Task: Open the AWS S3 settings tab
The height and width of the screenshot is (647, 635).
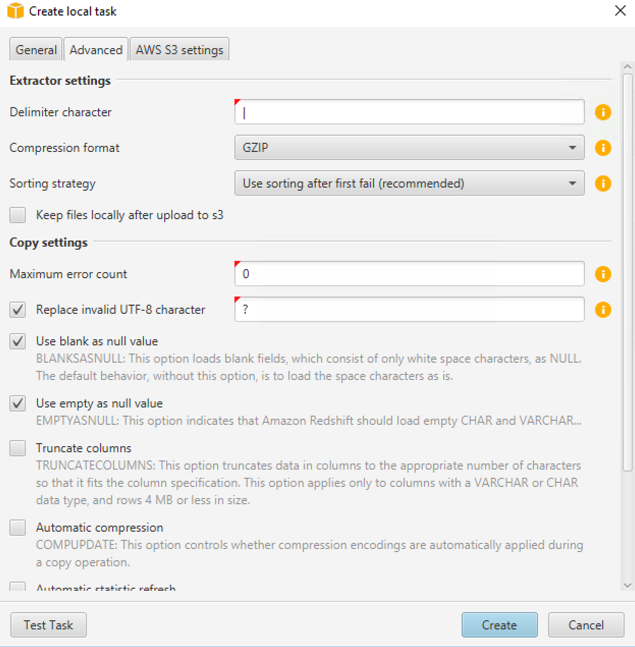Action: coord(179,50)
